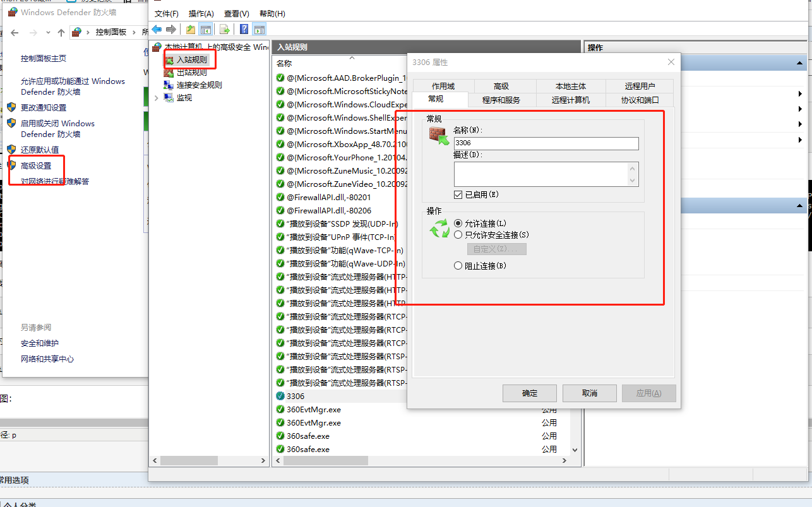Click breadcrumb arrow after 控制面板
This screenshot has width=812, height=507.
click(x=133, y=32)
